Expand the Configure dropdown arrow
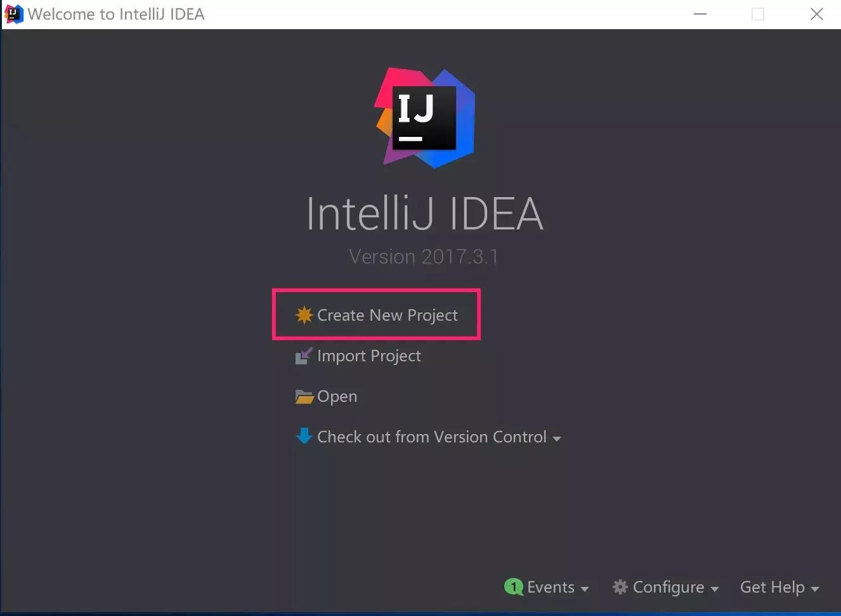 pyautogui.click(x=714, y=589)
